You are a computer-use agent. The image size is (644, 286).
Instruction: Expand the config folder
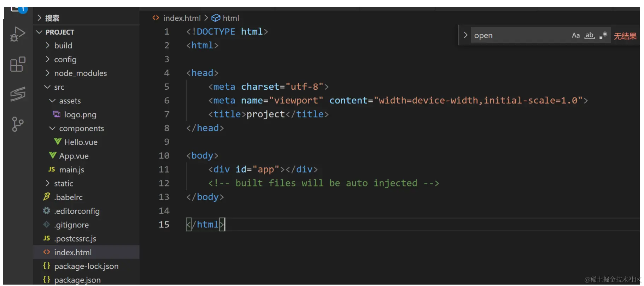point(47,59)
